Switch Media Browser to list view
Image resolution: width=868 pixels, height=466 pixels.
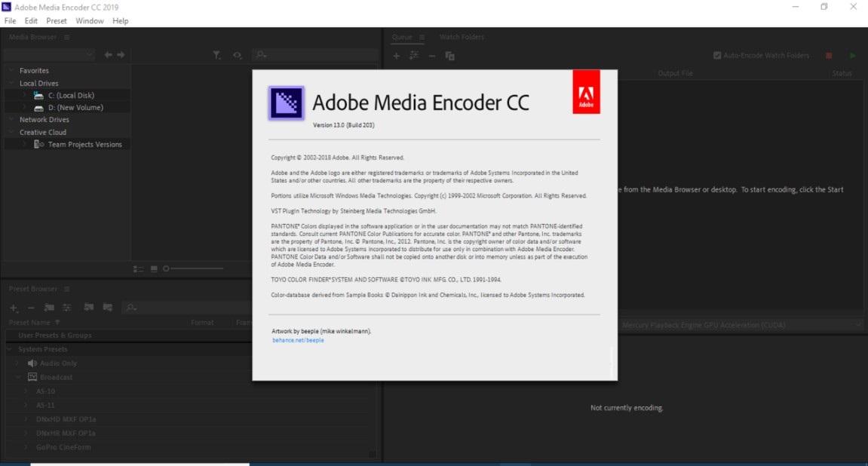139,269
